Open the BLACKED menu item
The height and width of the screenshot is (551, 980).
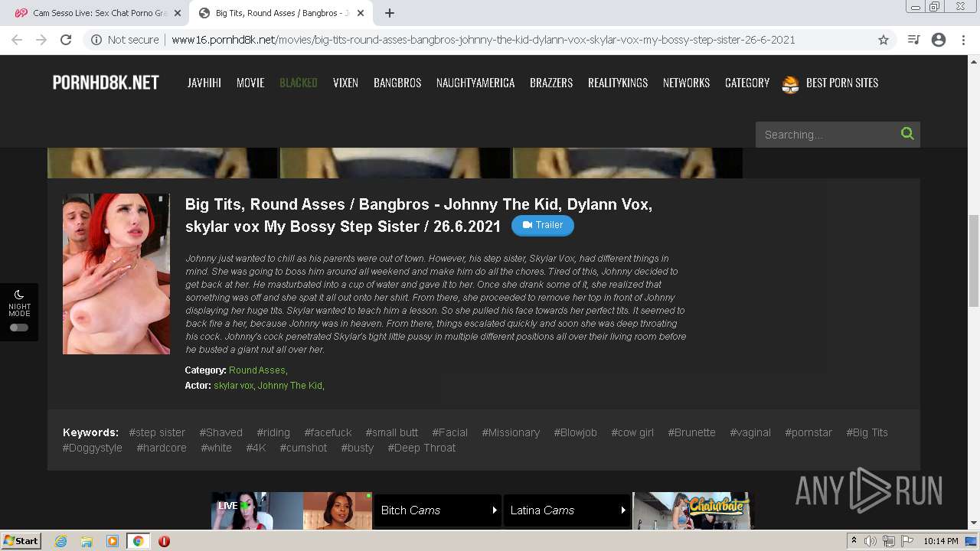[x=299, y=83]
